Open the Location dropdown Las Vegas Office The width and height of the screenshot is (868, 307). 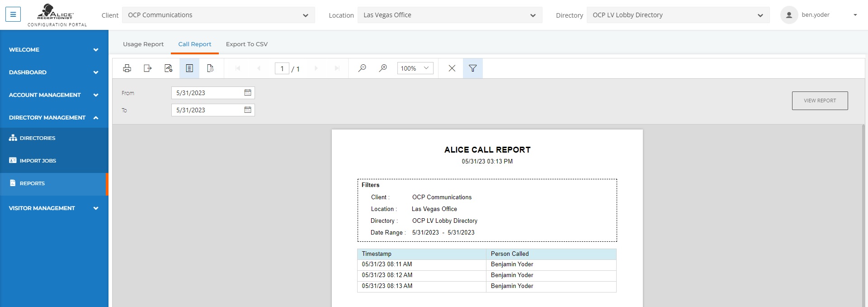450,15
